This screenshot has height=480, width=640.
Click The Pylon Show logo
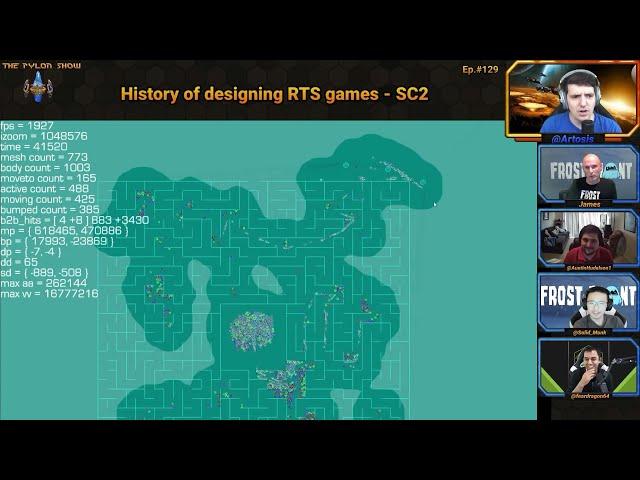point(41,82)
